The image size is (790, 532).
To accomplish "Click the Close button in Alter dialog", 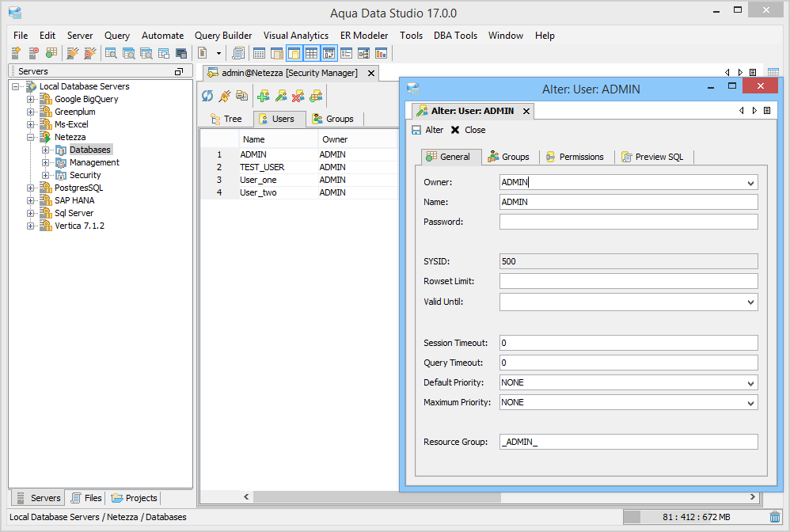I will point(468,130).
